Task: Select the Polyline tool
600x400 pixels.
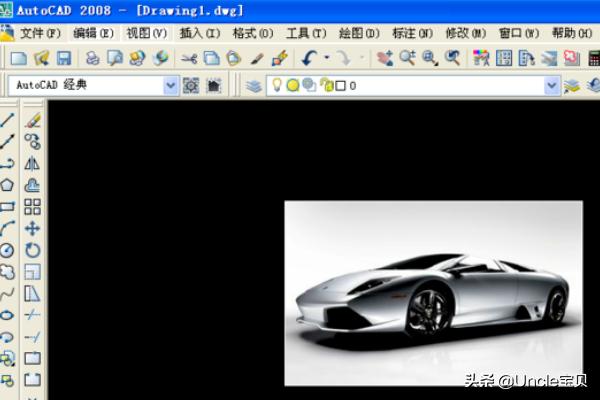Action: coord(7,163)
